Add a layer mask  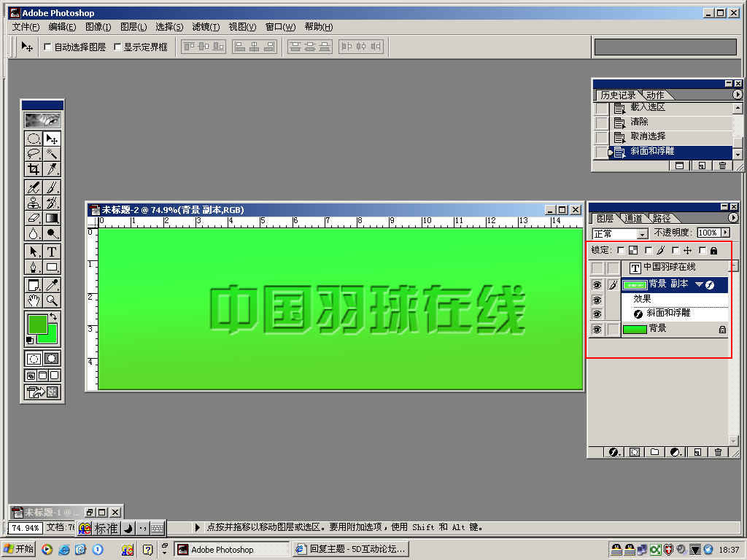[x=635, y=452]
